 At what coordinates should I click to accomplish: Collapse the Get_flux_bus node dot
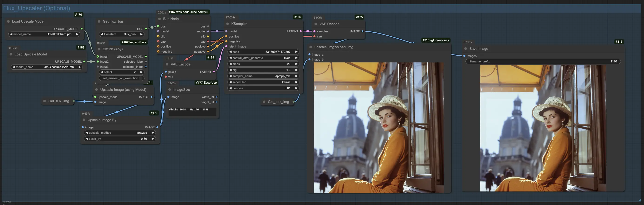click(x=99, y=21)
